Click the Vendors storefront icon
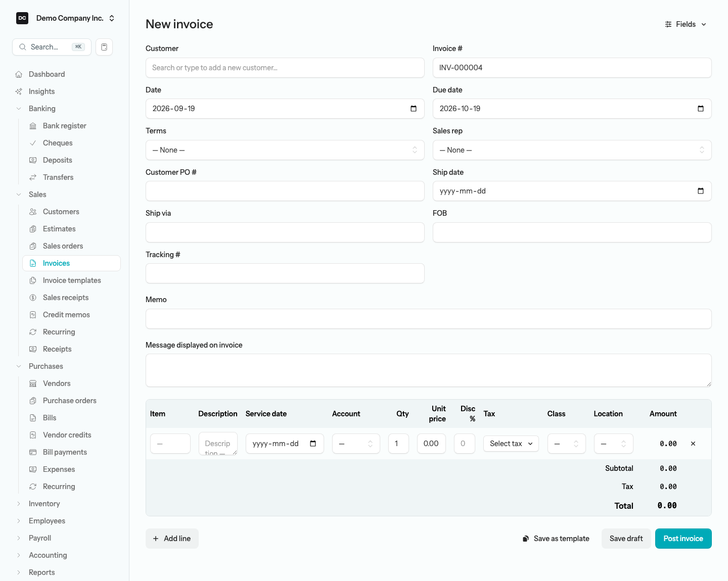728x581 pixels. pos(33,383)
